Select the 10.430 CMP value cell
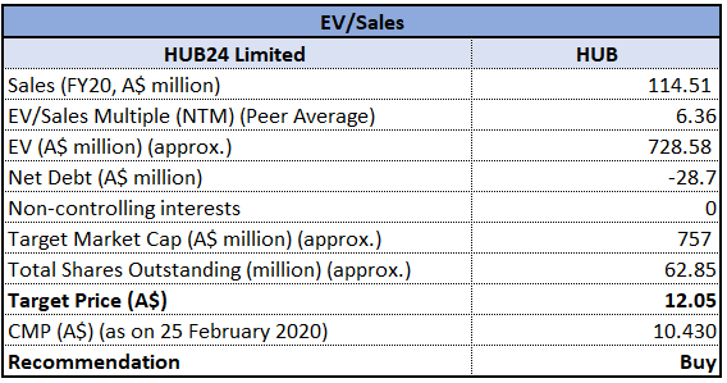This screenshot has width=727, height=383. [x=596, y=331]
